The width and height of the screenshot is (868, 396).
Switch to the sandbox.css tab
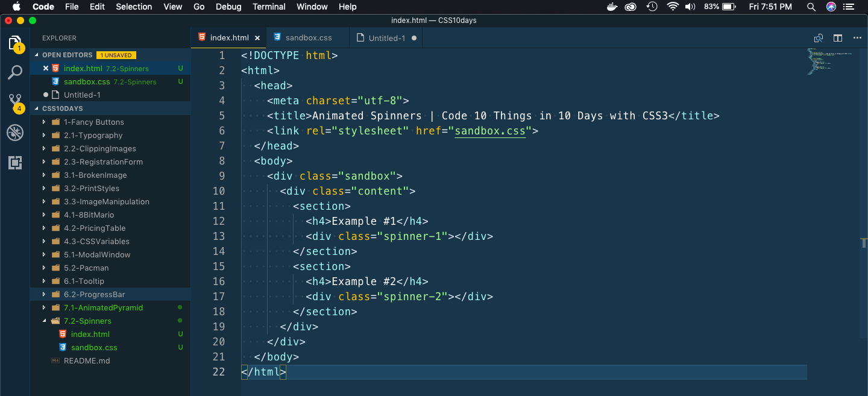pyautogui.click(x=309, y=38)
